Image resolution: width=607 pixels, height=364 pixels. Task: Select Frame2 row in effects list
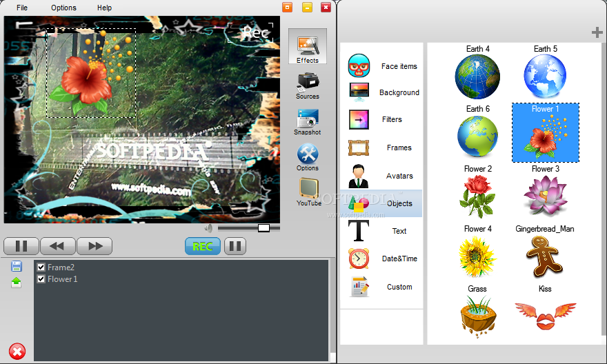pos(181,267)
